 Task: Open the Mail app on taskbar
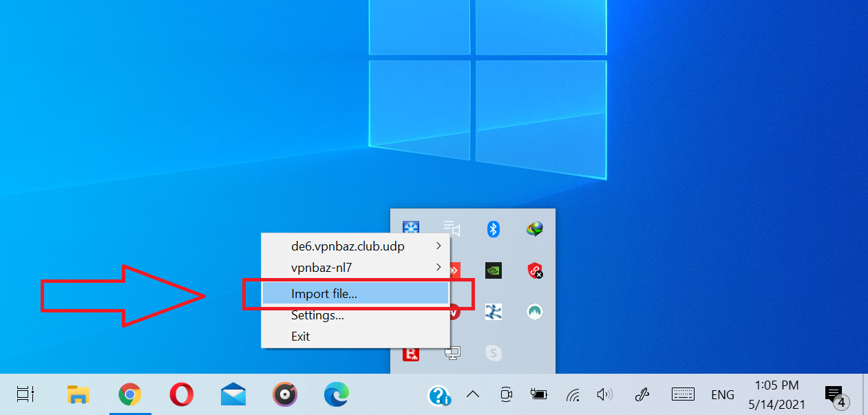[x=233, y=394]
